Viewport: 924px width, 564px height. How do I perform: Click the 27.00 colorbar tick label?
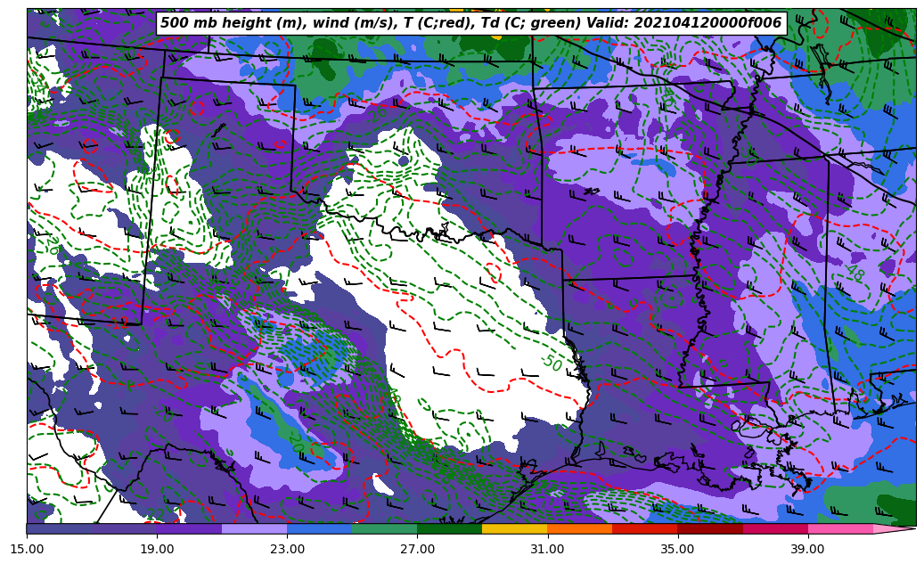[x=417, y=549]
